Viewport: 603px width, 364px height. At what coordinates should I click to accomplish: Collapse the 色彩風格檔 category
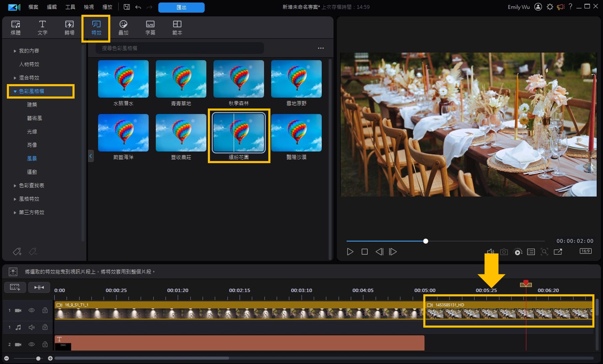pyautogui.click(x=15, y=91)
